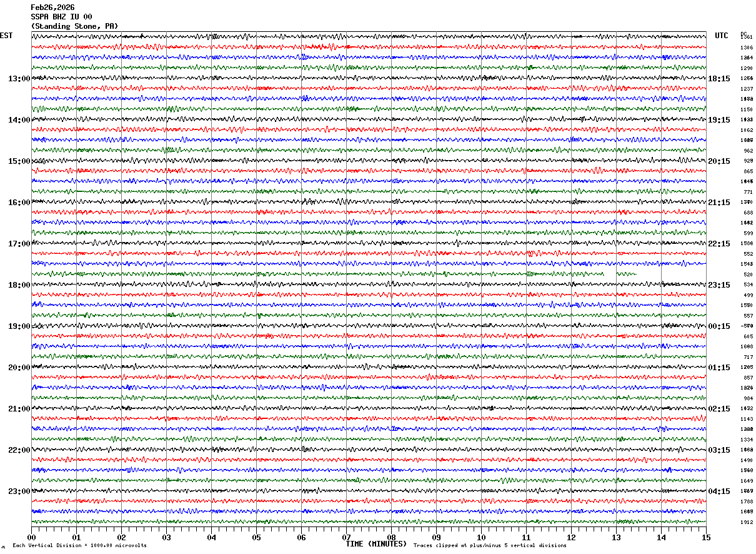The image size is (756, 554).
Task: Click the vertical division microvolts scale note
Action: pyautogui.click(x=79, y=545)
